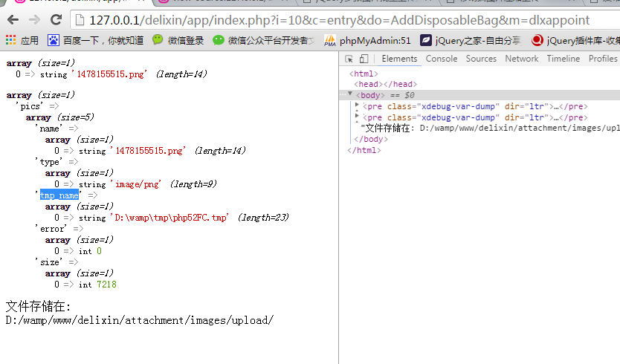Switch to the Console tab
The image size is (620, 364).
[441, 59]
